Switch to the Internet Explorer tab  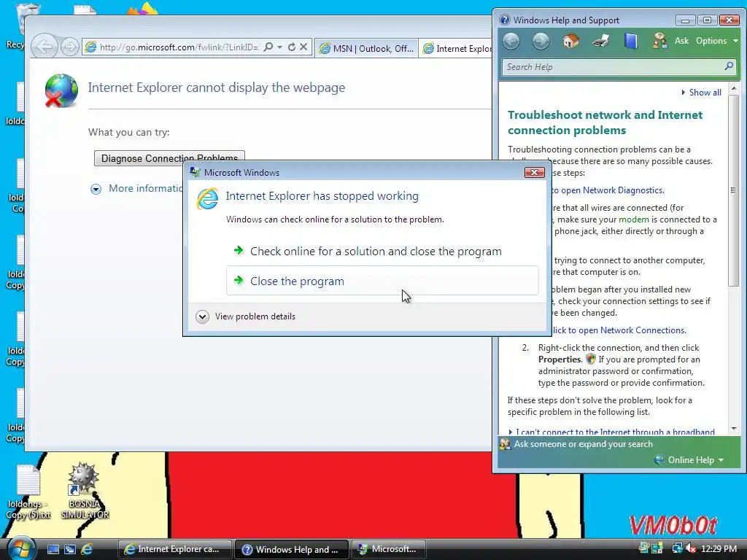click(457, 48)
